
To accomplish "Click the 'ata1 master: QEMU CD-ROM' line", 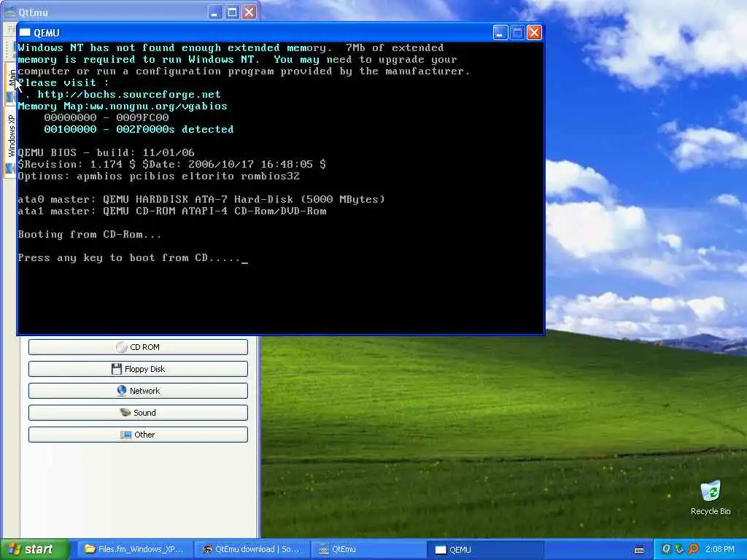I will (x=172, y=211).
